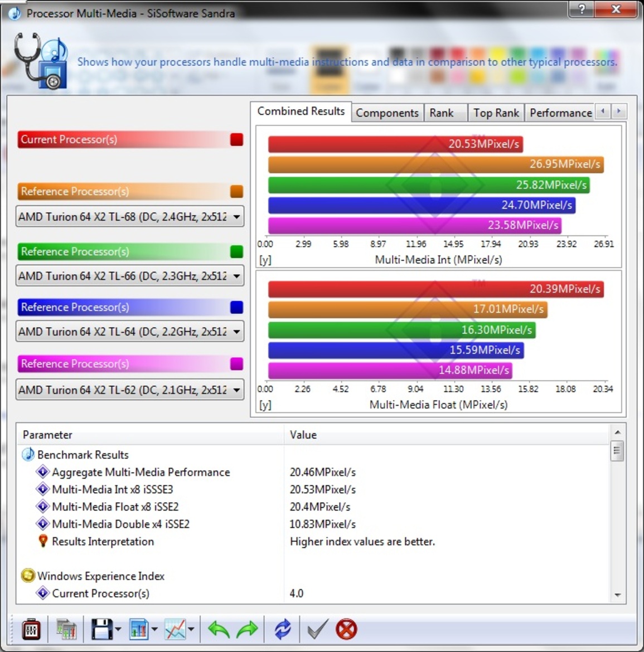Click the Windows Experience Index gold icon

point(28,576)
